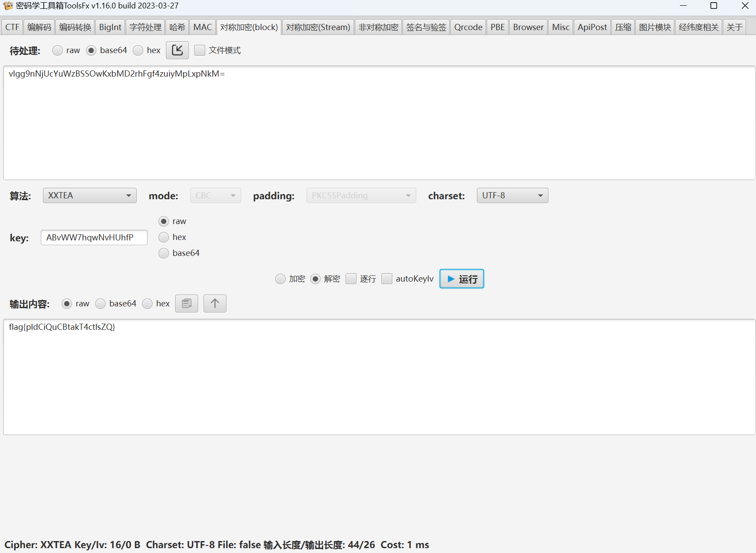Click the import-from-clipboard icon beside hex
Image resolution: width=756 pixels, height=553 pixels.
[177, 50]
